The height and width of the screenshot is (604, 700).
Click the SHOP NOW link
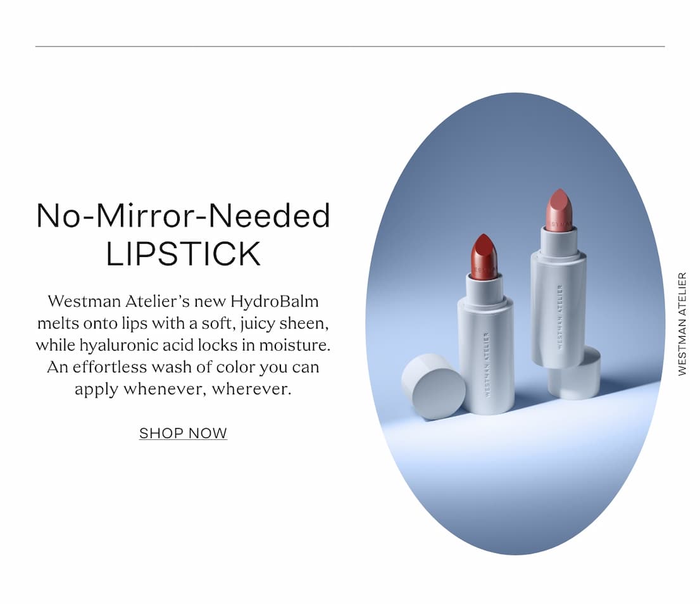coord(183,433)
